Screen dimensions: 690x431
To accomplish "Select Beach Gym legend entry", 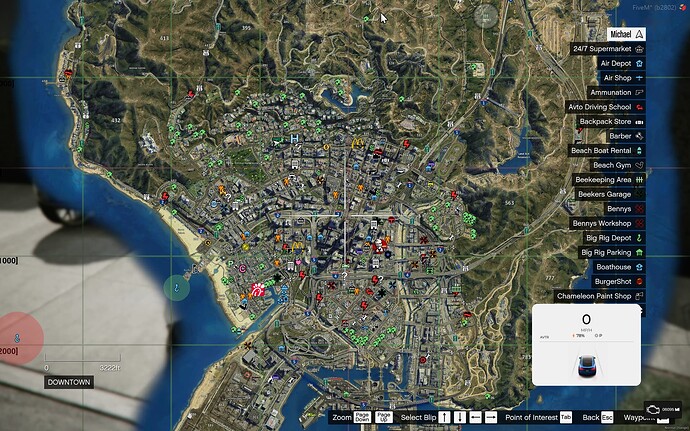I will 618,165.
